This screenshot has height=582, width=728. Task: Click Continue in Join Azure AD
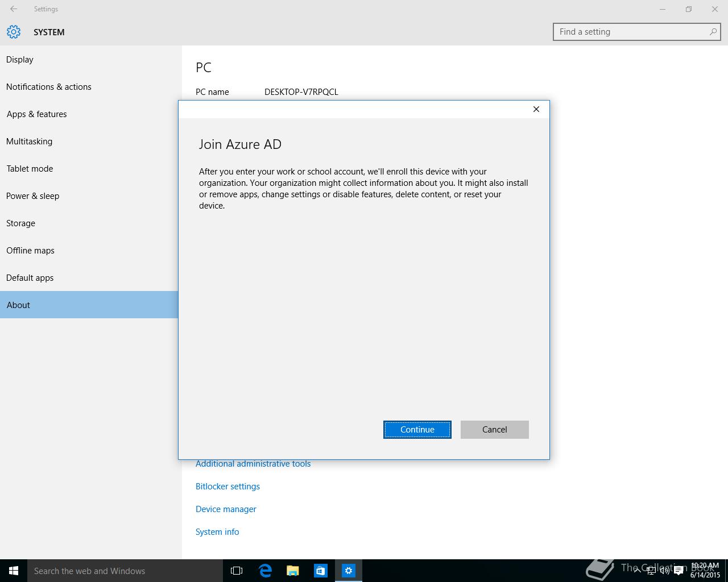[417, 430]
